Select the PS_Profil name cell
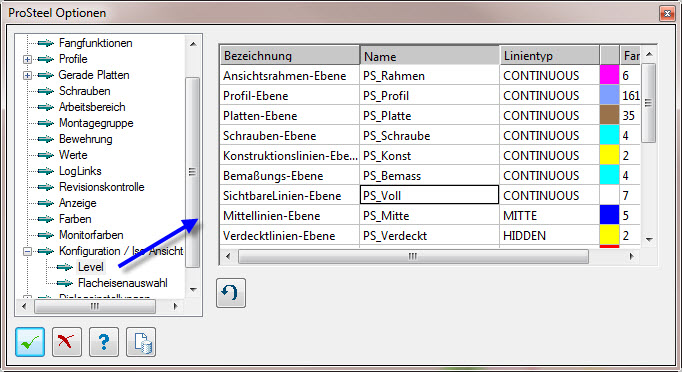The image size is (682, 372). tap(429, 95)
